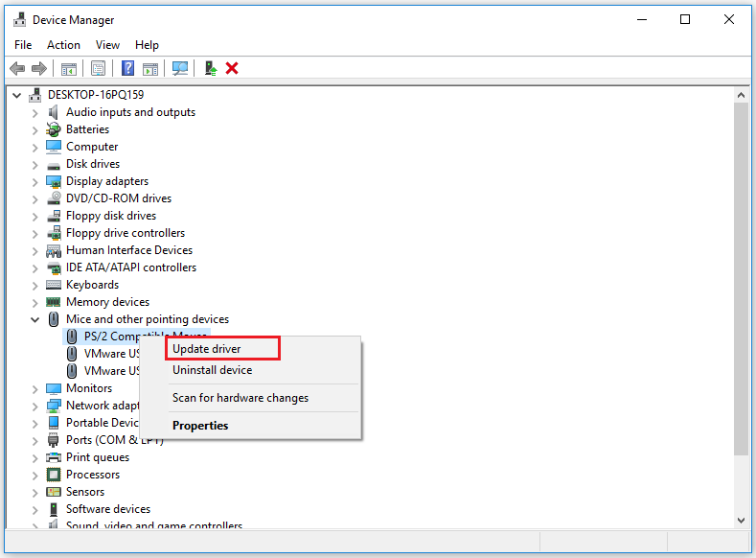The height and width of the screenshot is (558, 756).
Task: Click the Batteries category icon
Action: tap(54, 129)
